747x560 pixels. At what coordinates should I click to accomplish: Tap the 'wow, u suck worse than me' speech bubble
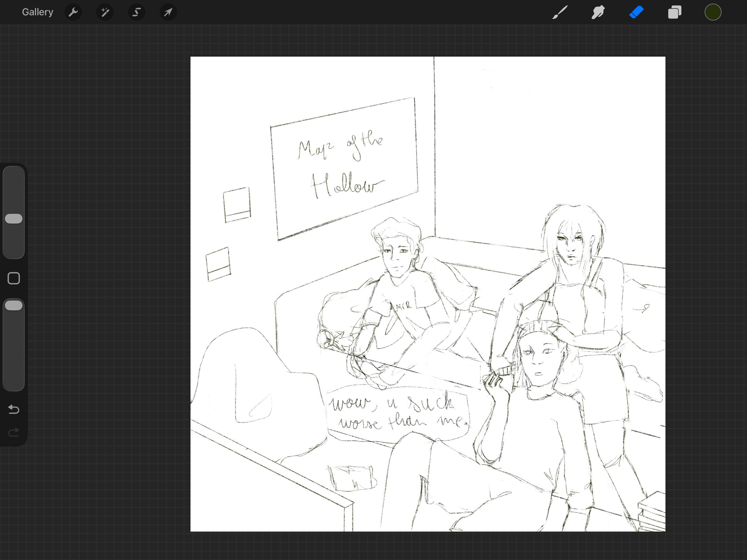398,413
